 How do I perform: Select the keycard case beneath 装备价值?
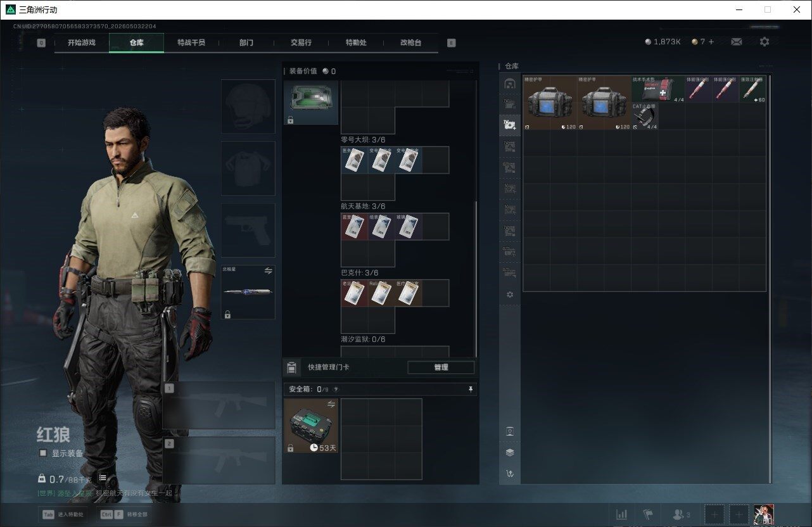click(x=311, y=103)
